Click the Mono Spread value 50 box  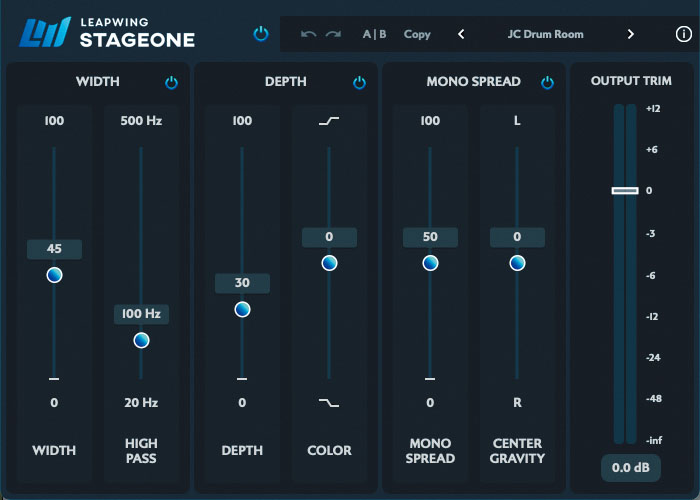[x=430, y=237]
